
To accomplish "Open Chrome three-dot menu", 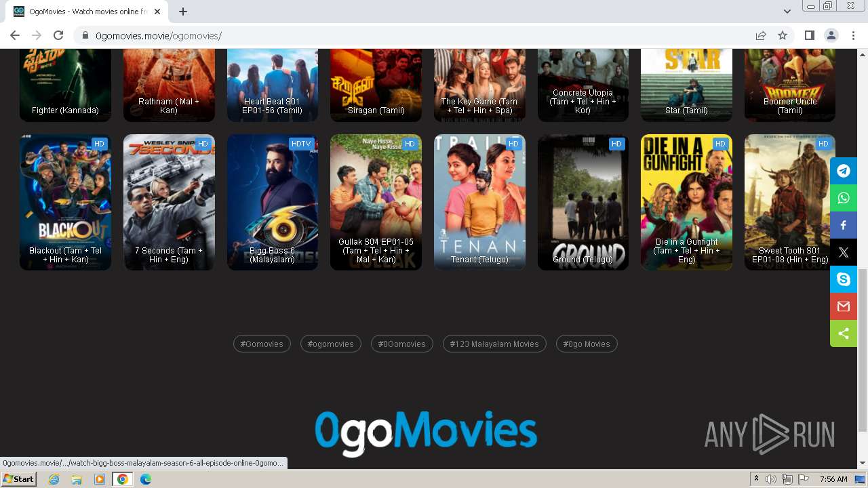I will point(852,35).
